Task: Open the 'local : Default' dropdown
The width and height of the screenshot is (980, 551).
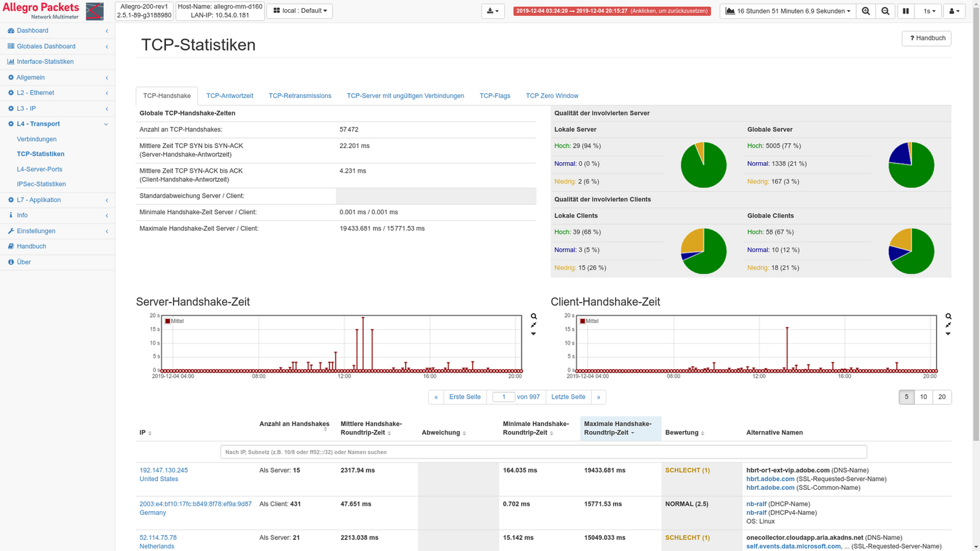Action: point(300,11)
